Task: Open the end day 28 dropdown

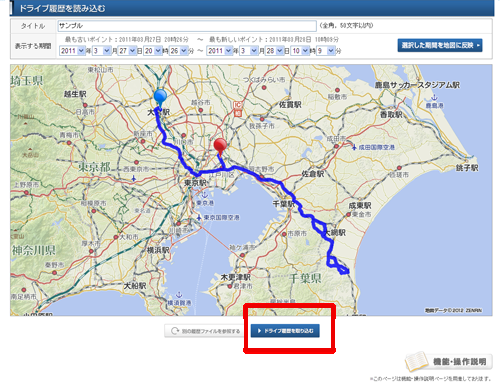Action: (x=274, y=51)
